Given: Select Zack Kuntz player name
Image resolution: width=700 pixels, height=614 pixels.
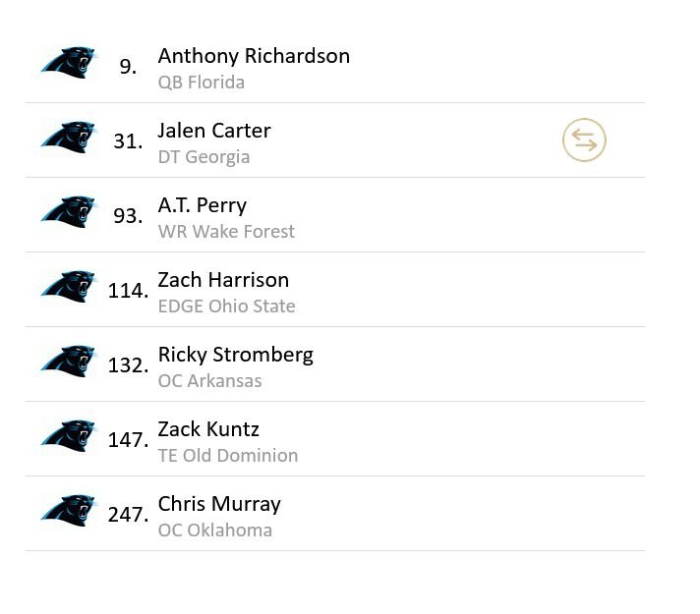Looking at the screenshot, I should click(x=208, y=429).
